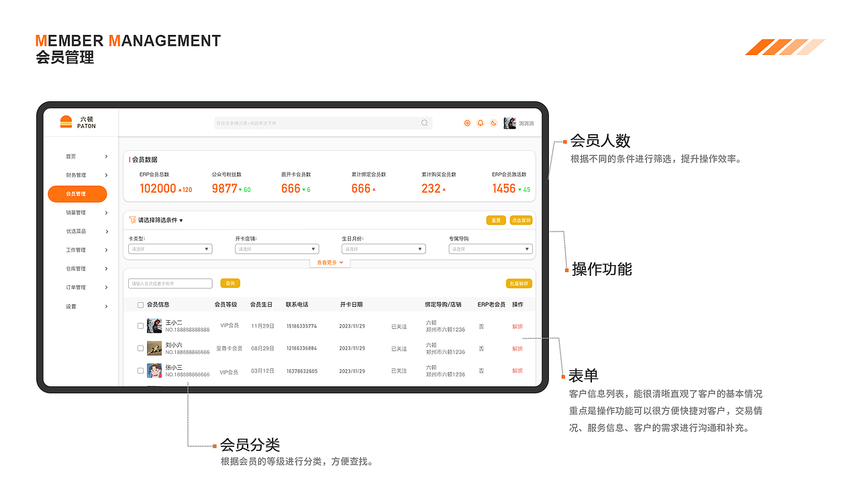Screen dimensions: 859x504
Task: Open 工作管理 menu item
Action: [76, 250]
